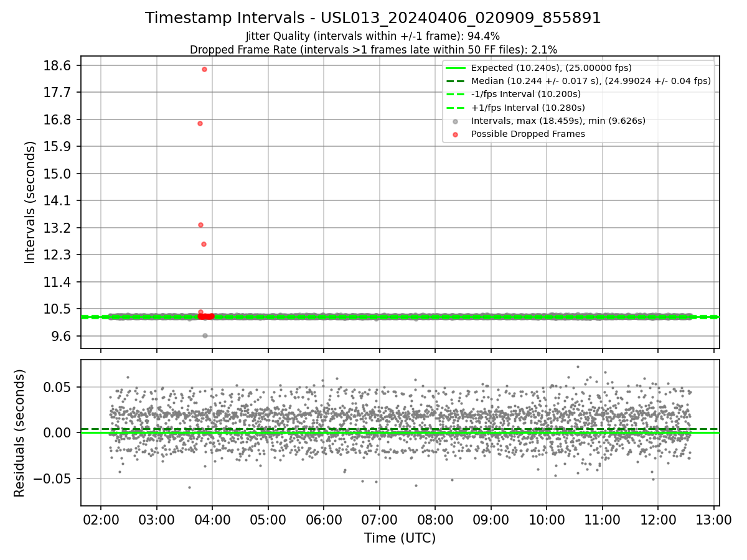The image size is (747, 560).
Task: Click the 'Residuals (seconds)' y-axis label
Action: point(19,433)
